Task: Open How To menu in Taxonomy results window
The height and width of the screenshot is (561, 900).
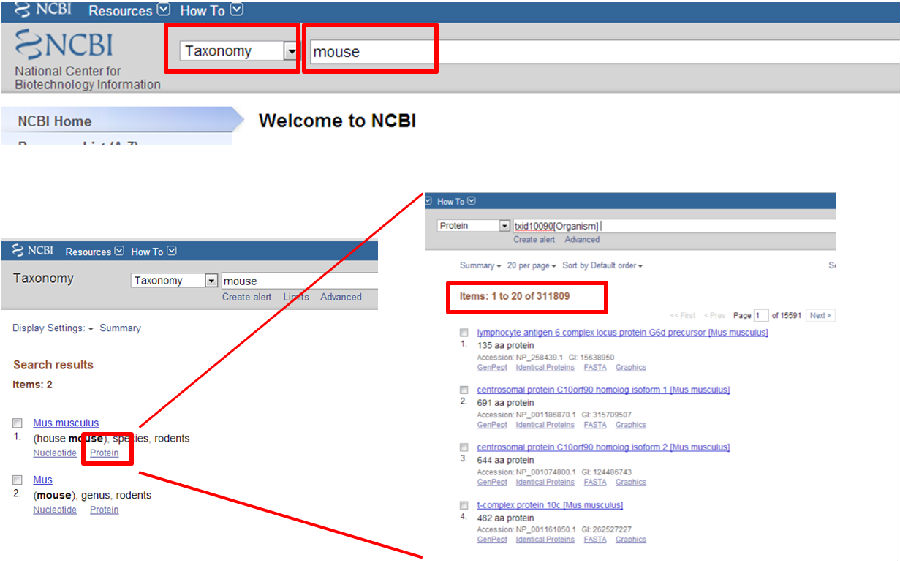Action: point(153,252)
